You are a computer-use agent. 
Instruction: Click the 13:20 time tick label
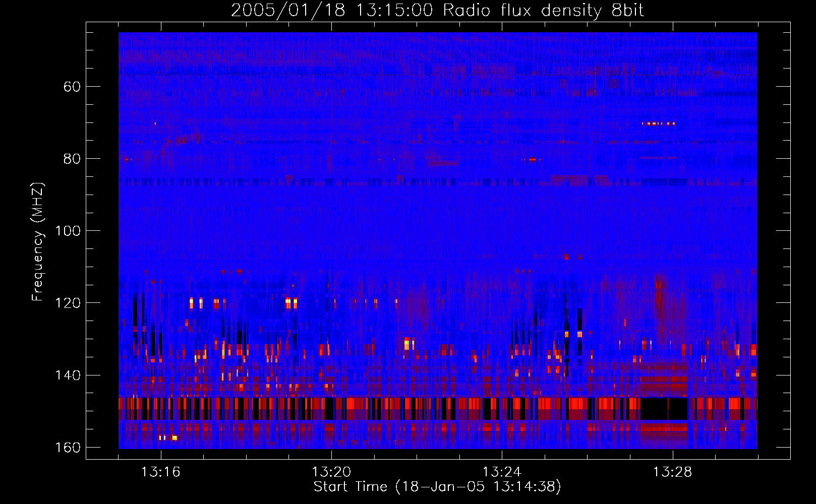point(331,472)
